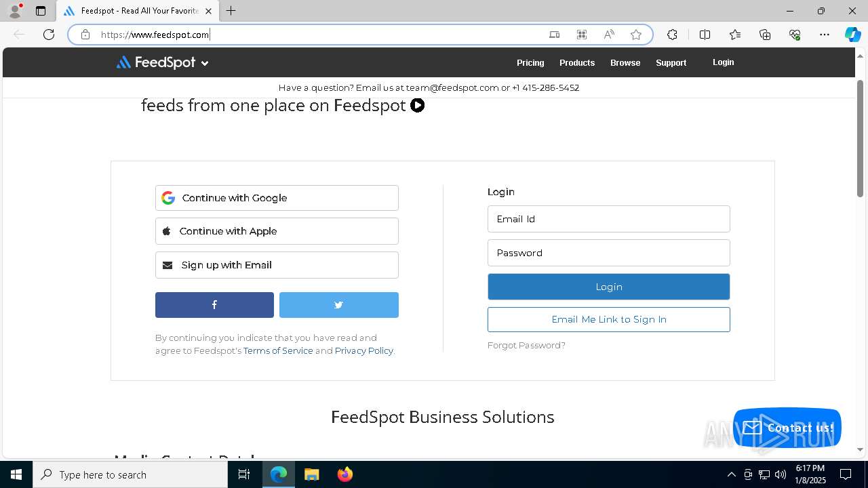Open the Browse menu item
The image size is (868, 488).
625,62
